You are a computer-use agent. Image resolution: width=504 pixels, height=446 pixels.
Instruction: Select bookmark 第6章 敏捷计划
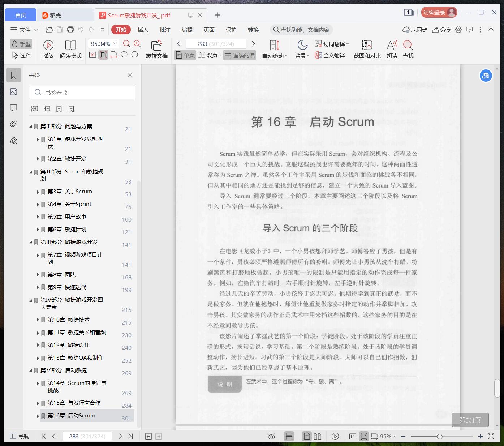click(67, 229)
